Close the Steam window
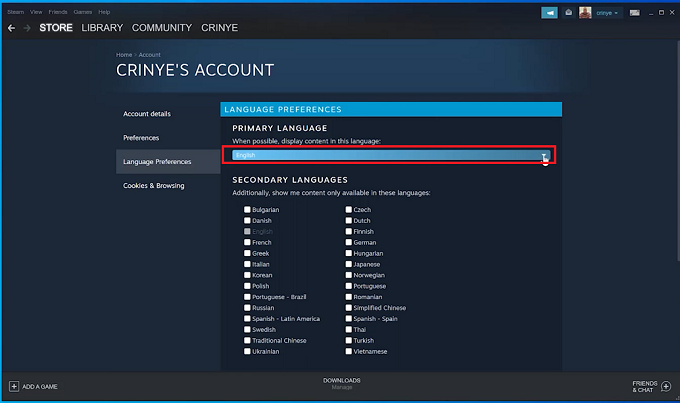Screen dimensions: 680x403 (672, 13)
